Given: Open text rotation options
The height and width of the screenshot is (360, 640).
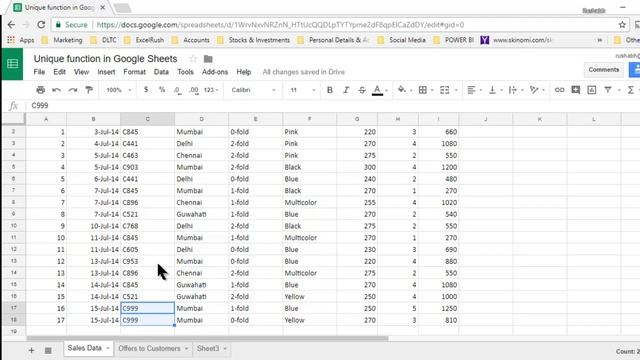Looking at the screenshot, I should (534, 90).
